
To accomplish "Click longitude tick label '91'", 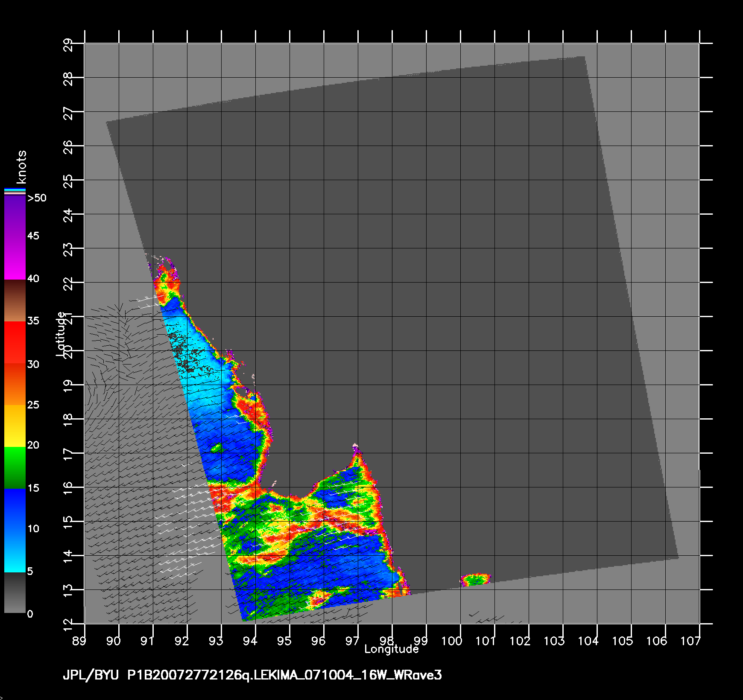I will pos(147,641).
